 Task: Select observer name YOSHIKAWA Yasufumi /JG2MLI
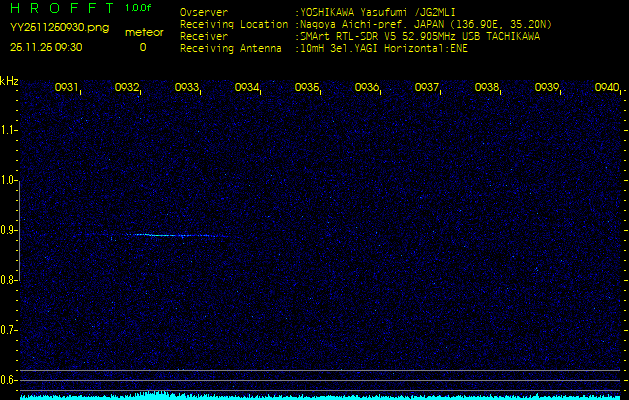[377, 12]
